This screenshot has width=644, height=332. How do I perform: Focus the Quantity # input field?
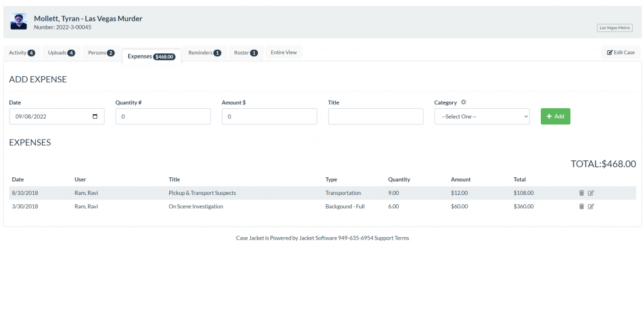point(163,116)
